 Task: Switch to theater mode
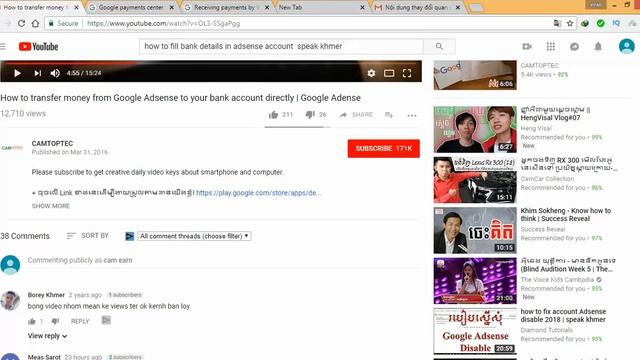tap(389, 73)
